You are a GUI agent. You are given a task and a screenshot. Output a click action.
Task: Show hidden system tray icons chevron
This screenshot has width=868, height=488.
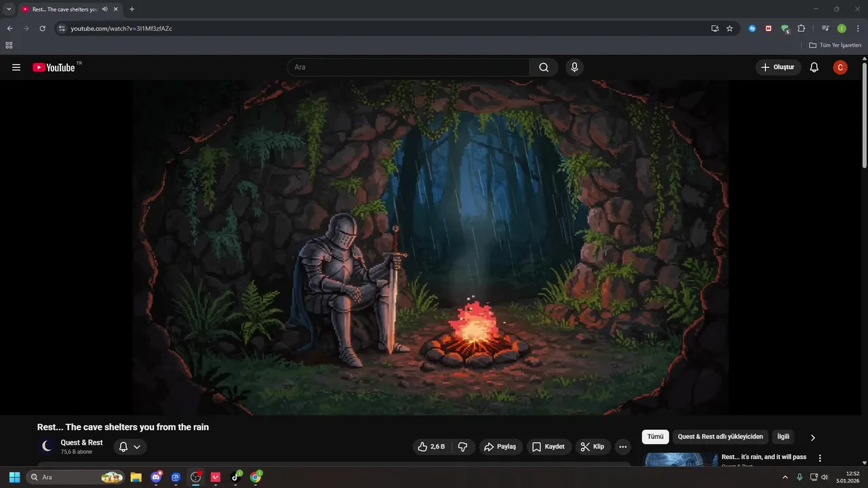[x=785, y=477]
